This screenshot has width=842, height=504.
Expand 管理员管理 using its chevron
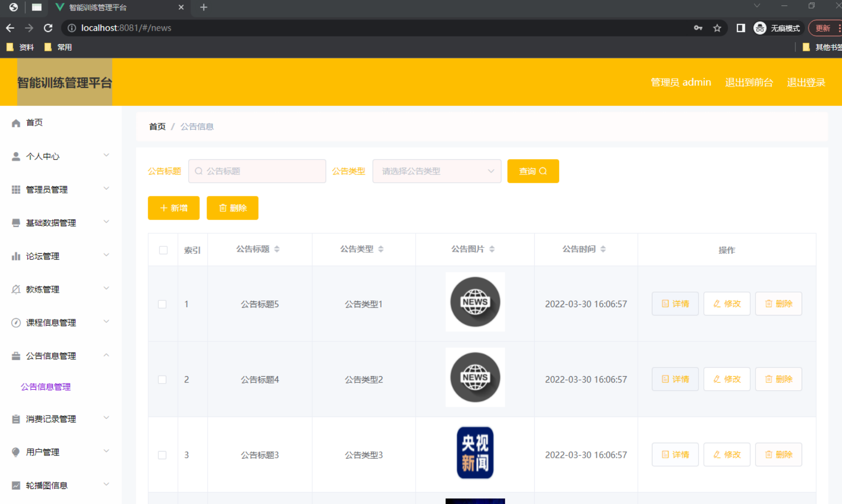[106, 189]
